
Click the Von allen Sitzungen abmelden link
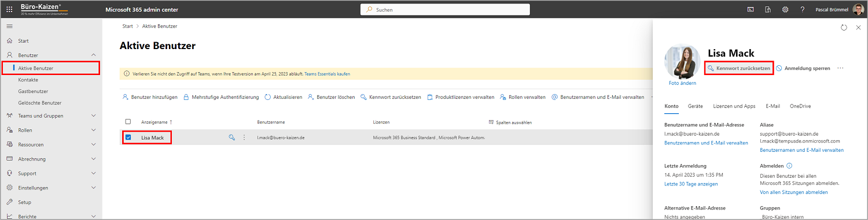pos(793,192)
